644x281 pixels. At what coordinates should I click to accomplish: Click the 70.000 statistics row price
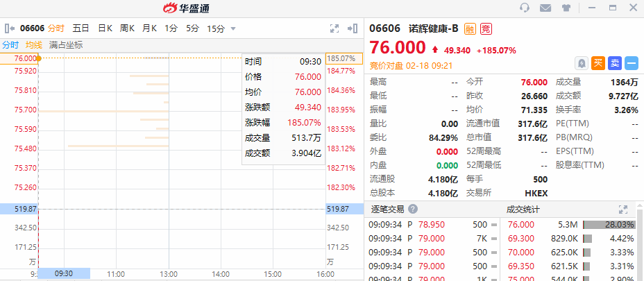[520, 253]
